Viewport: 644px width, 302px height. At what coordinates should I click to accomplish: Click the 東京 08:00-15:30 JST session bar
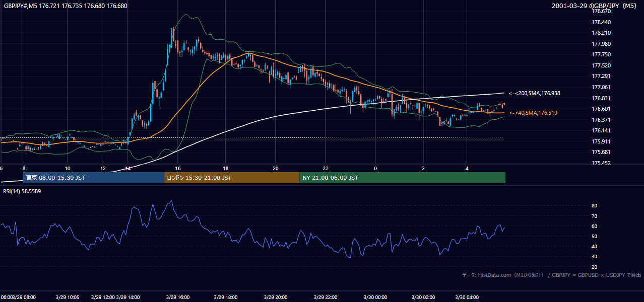pos(93,178)
